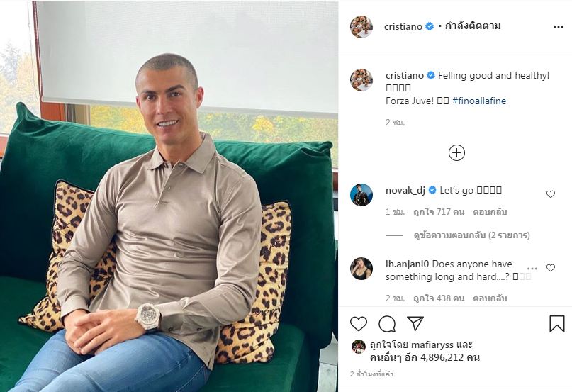Open cristiano profile from the header username
Image resolution: width=572 pixels, height=392 pixels.
coord(403,26)
